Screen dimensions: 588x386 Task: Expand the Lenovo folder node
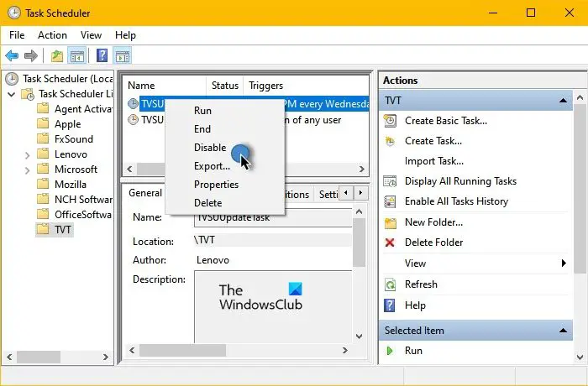coord(27,154)
